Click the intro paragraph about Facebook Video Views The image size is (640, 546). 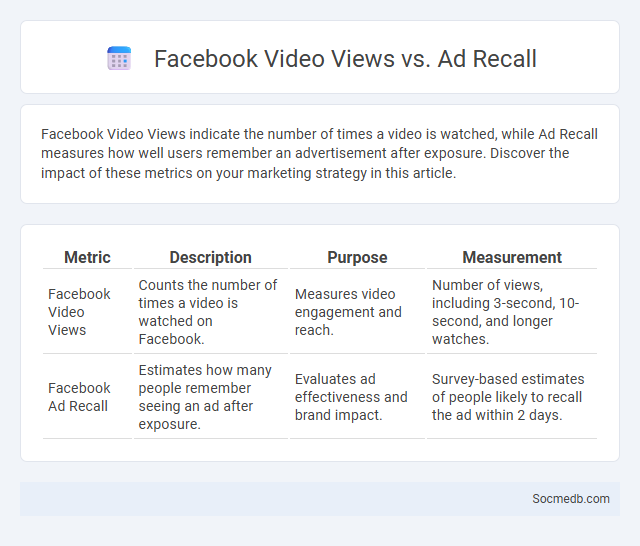click(x=319, y=153)
